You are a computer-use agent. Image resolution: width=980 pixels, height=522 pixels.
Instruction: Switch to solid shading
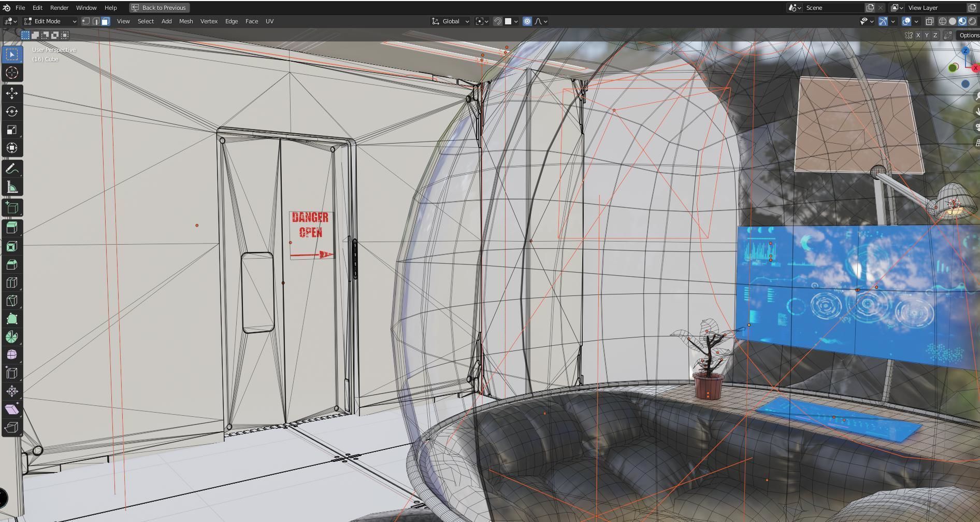[x=953, y=21]
